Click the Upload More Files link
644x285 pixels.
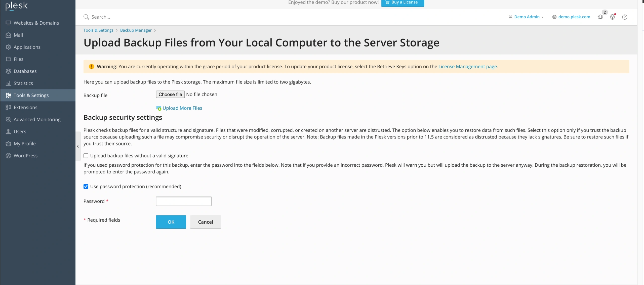click(182, 108)
